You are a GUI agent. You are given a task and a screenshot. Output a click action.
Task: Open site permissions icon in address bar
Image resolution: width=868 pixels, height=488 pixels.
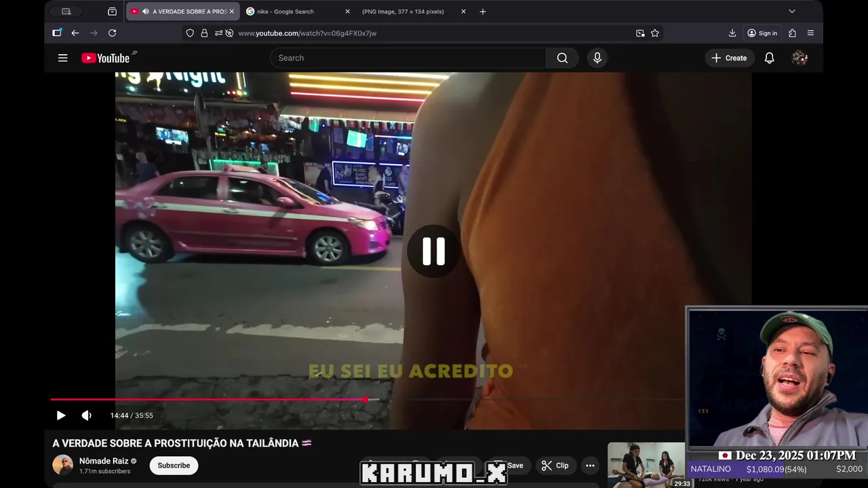tap(218, 33)
